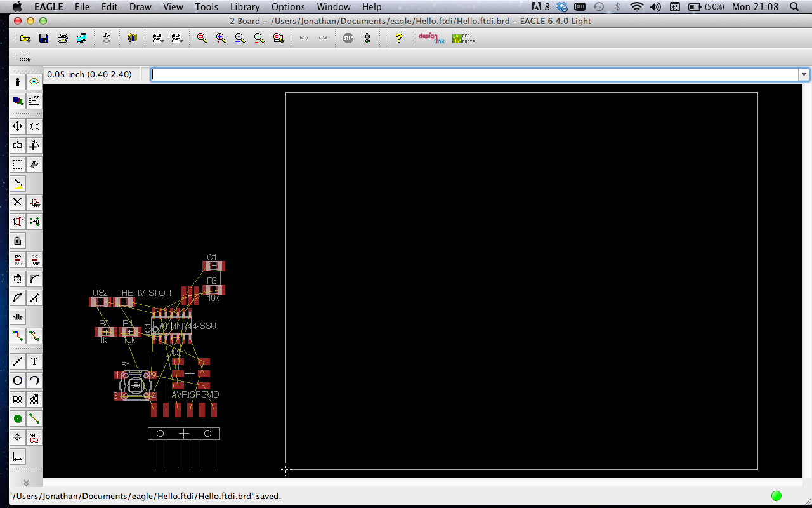The image size is (812, 508).
Task: Select the Paste tool
Action: [18, 184]
